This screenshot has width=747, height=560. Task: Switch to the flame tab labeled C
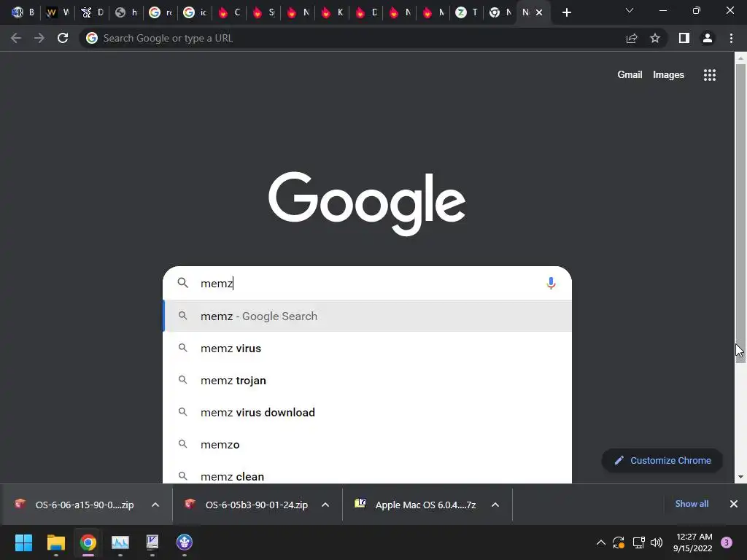229,13
